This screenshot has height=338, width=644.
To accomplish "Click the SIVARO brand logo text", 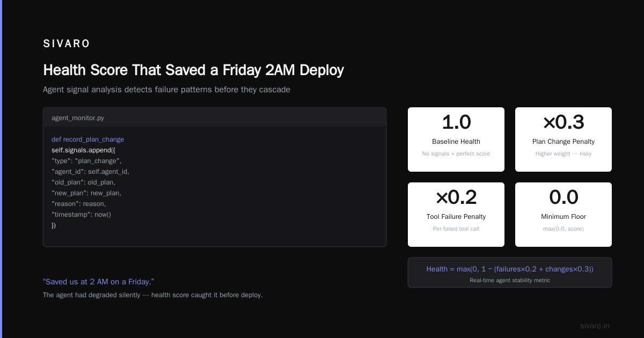I will coord(67,44).
